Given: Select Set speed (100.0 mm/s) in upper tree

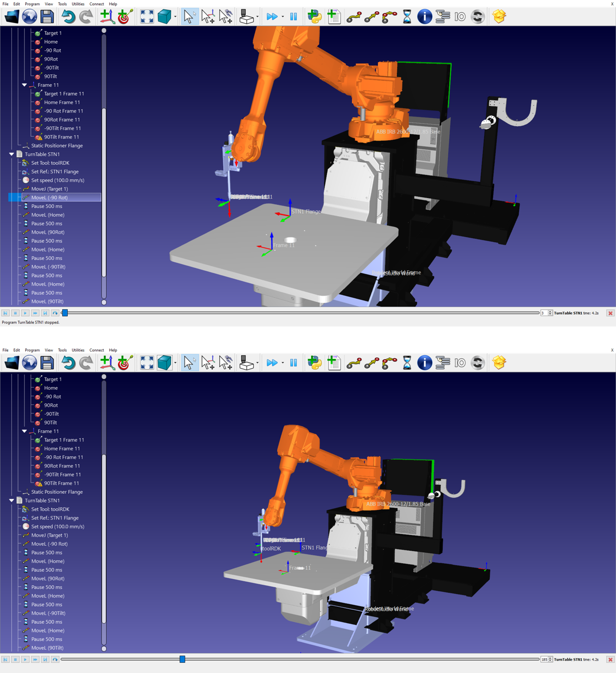Looking at the screenshot, I should click(x=57, y=180).
